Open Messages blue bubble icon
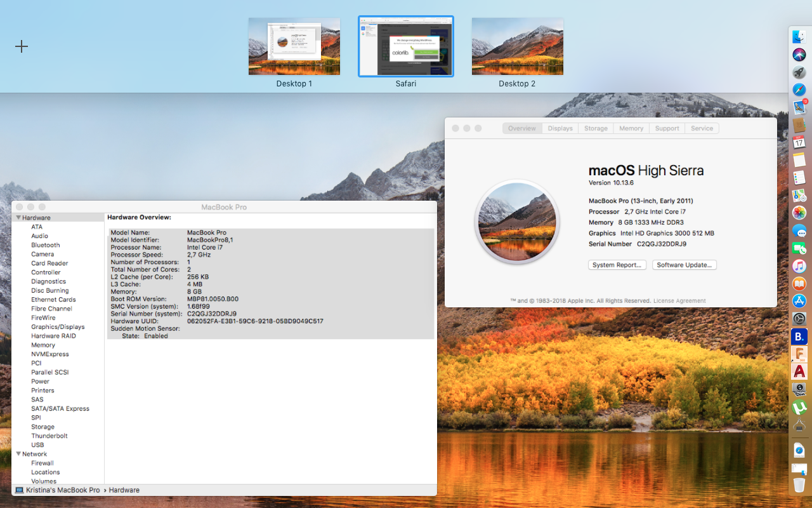Image resolution: width=812 pixels, height=508 pixels. tap(799, 231)
